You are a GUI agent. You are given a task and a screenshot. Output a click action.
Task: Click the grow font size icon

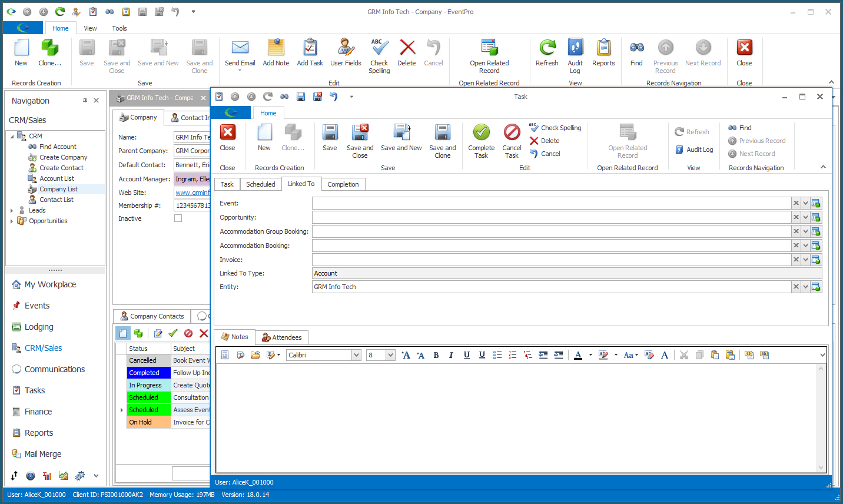click(406, 355)
